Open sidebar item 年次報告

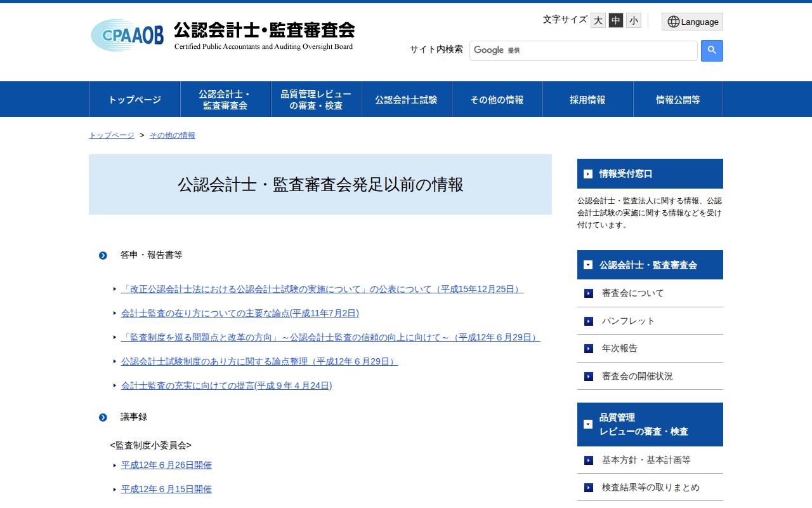click(x=620, y=348)
